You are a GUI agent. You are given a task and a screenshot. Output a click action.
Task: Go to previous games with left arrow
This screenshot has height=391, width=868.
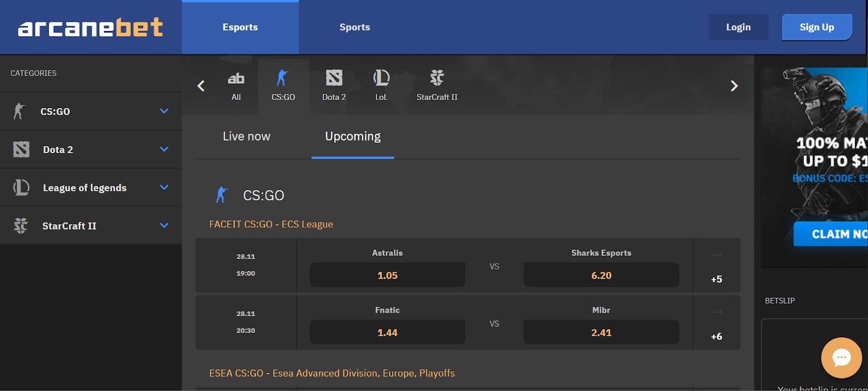(201, 86)
